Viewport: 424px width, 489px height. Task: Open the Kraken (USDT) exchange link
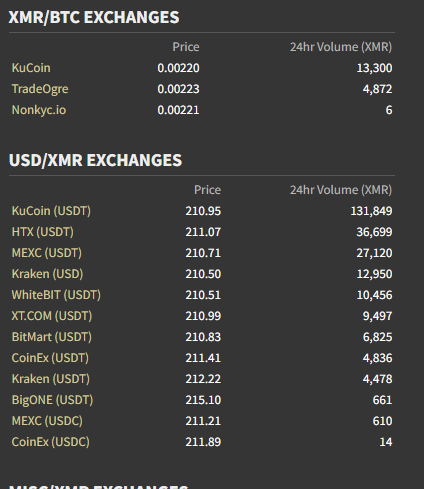point(51,379)
